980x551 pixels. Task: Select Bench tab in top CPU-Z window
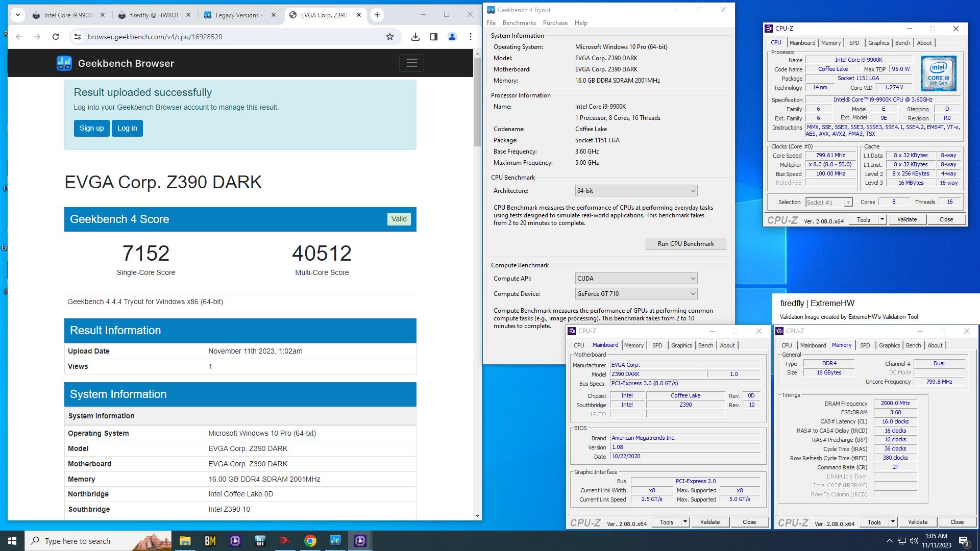tap(902, 43)
